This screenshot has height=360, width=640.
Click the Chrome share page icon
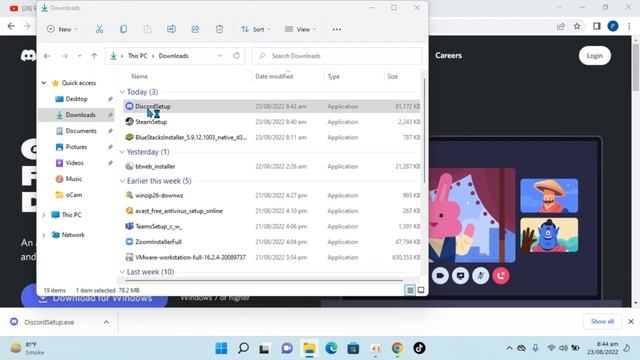tap(560, 26)
